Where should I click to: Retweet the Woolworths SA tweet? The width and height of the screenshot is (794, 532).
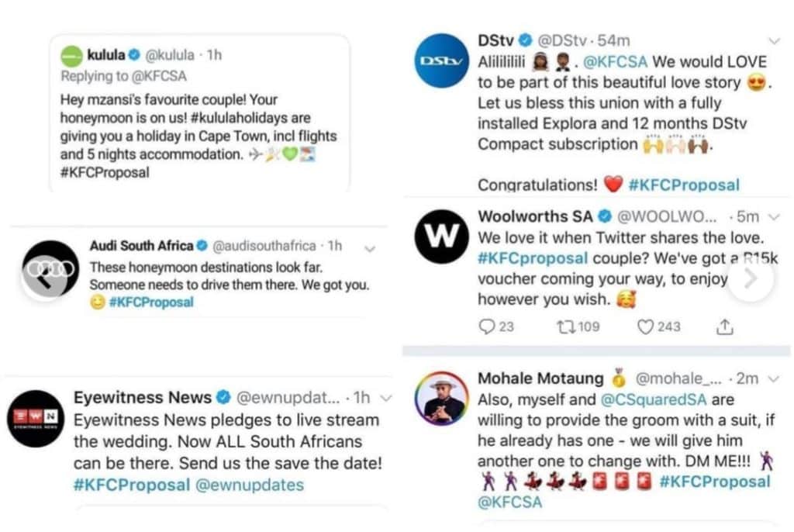pyautogui.click(x=566, y=327)
